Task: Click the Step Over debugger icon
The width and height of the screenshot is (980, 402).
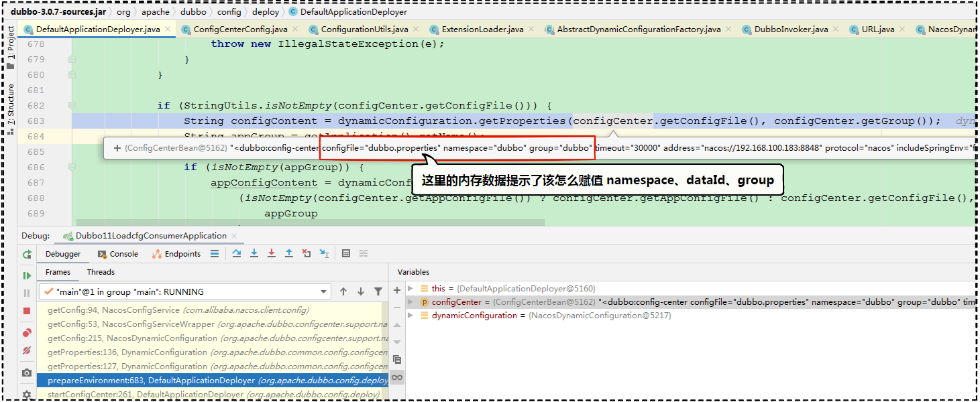Action: coord(237,254)
